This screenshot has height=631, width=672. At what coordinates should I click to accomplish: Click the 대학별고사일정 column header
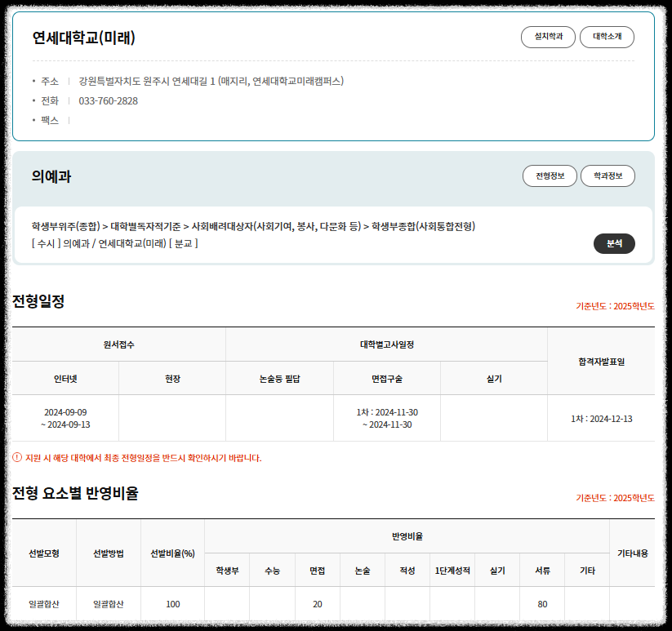click(x=386, y=344)
